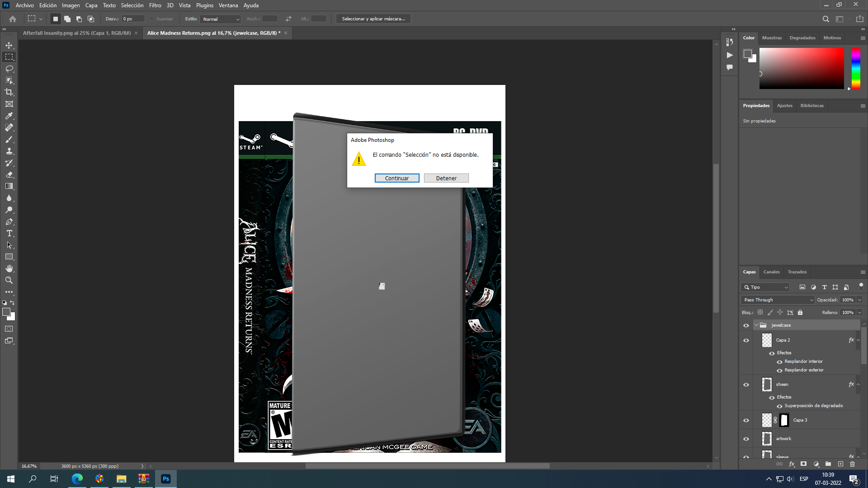Select the Eyedropper tool
This screenshot has height=488, width=868.
9,116
